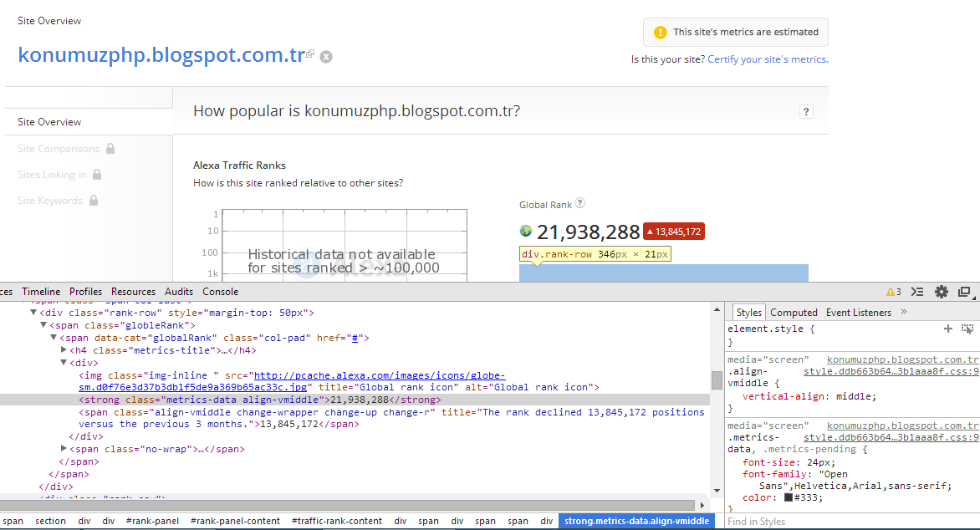Viewport: 980px width, 530px height.
Task: Focus the Find in Styles field
Action: click(x=853, y=522)
